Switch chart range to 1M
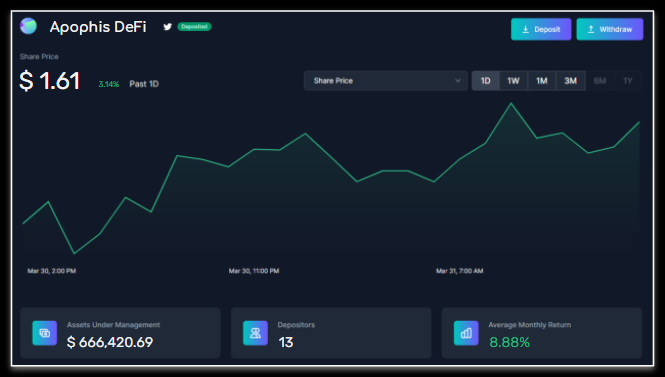665x377 pixels. point(542,81)
